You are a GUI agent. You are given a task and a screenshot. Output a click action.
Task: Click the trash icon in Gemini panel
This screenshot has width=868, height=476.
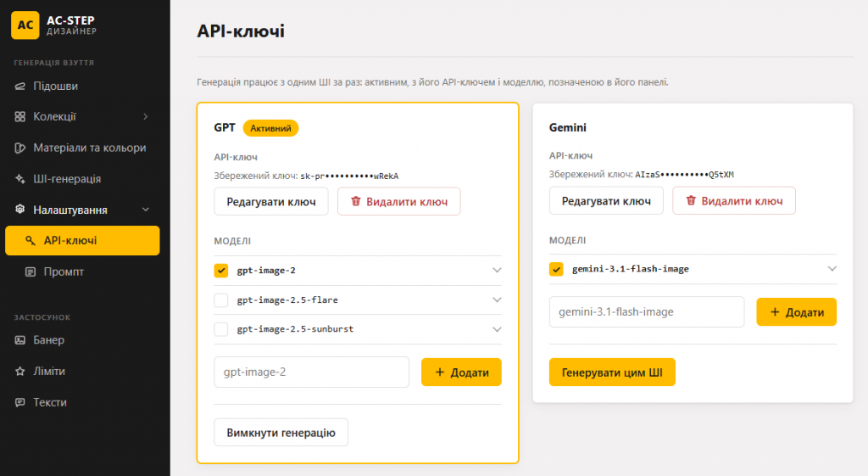pos(691,200)
